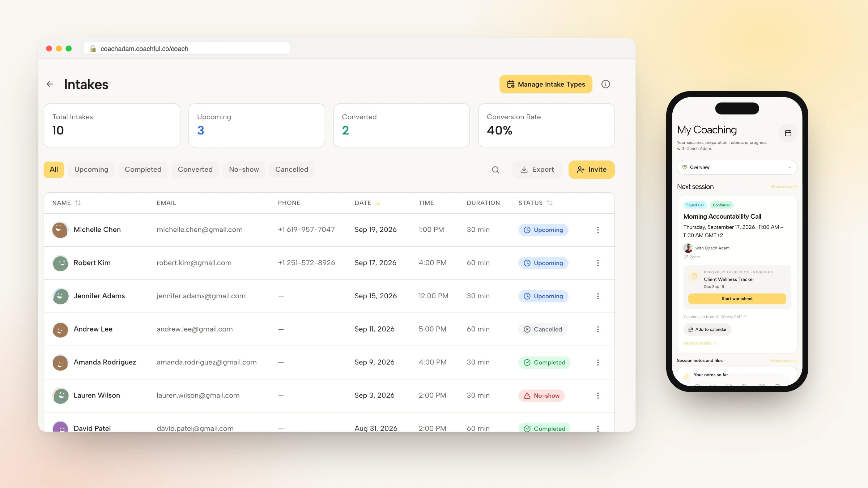Tap Add to calendar on the phone

coord(707,330)
